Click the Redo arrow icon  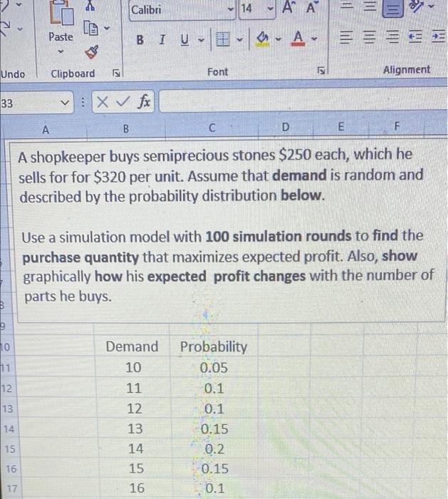coord(5,28)
